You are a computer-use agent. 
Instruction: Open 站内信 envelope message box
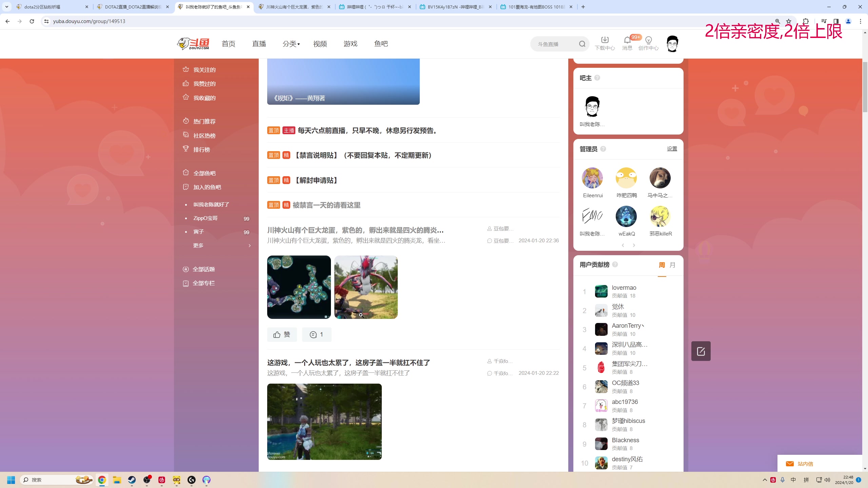[x=820, y=463]
